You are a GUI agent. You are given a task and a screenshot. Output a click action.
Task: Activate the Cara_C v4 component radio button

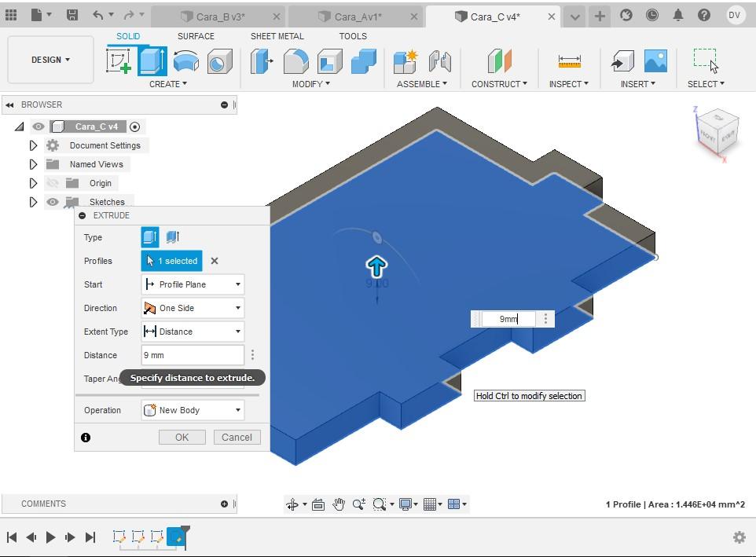(x=135, y=126)
